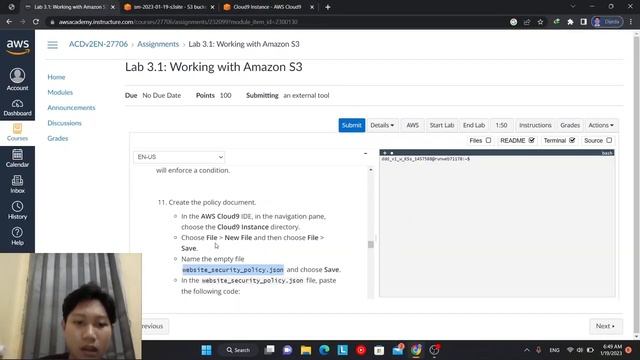Click the 1:50 lab timer button
Viewport: 640px width, 360px height.
coord(501,125)
